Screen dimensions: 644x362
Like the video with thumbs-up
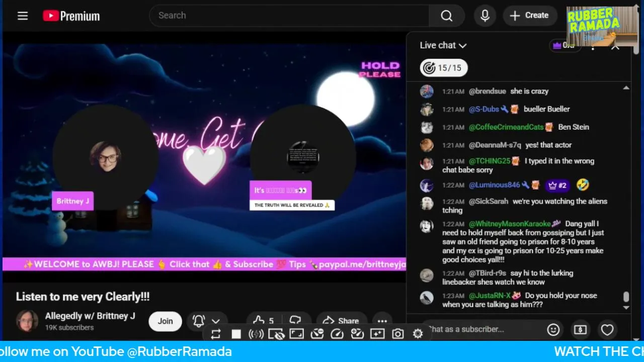[x=264, y=321]
